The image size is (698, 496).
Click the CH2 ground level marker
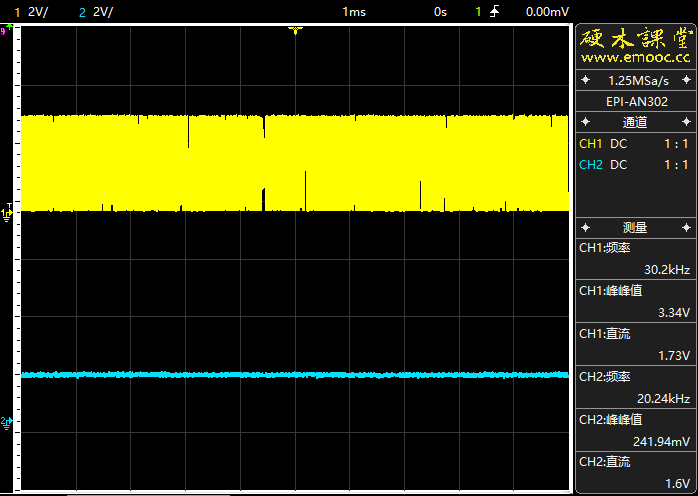[8, 422]
